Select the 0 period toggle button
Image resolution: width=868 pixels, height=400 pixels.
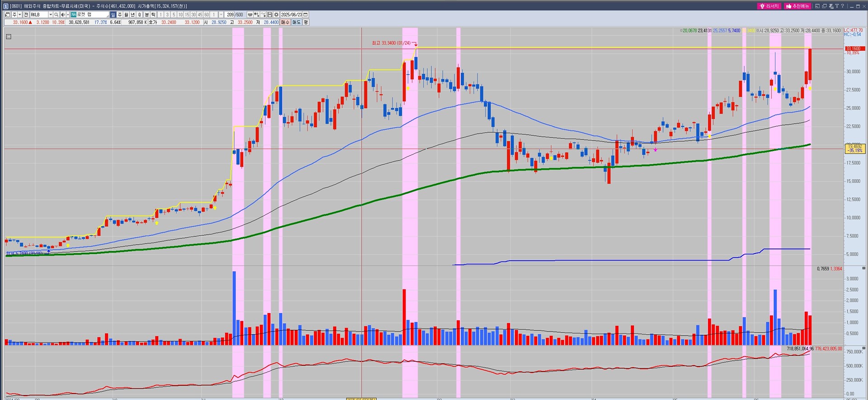140,14
